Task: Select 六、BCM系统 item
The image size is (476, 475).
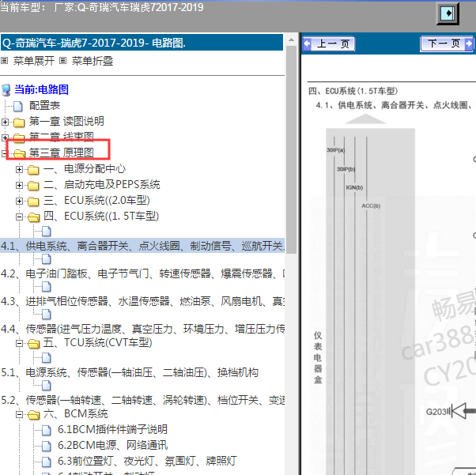Action: tap(76, 413)
